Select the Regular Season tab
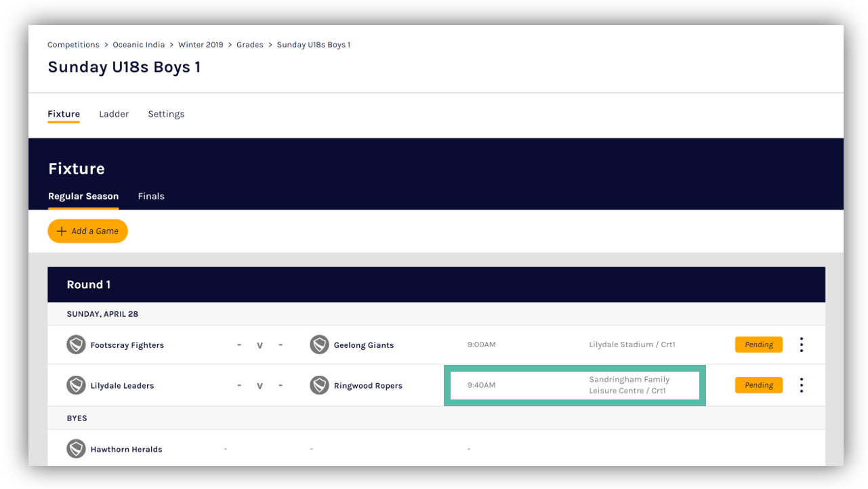Viewport: 868px width, 489px height. 83,196
